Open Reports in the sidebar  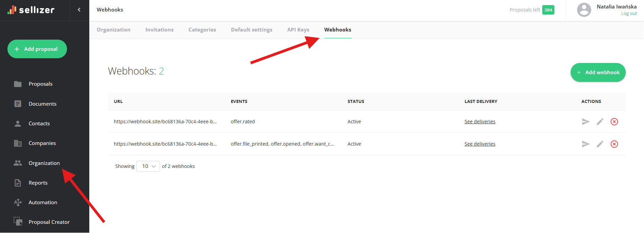click(38, 183)
